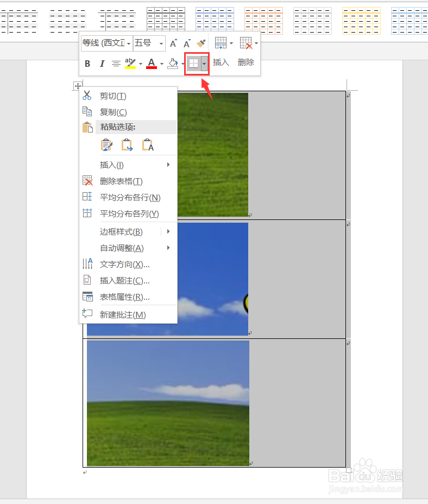Paste with merge formatting icon
The width and height of the screenshot is (428, 504).
click(x=127, y=145)
